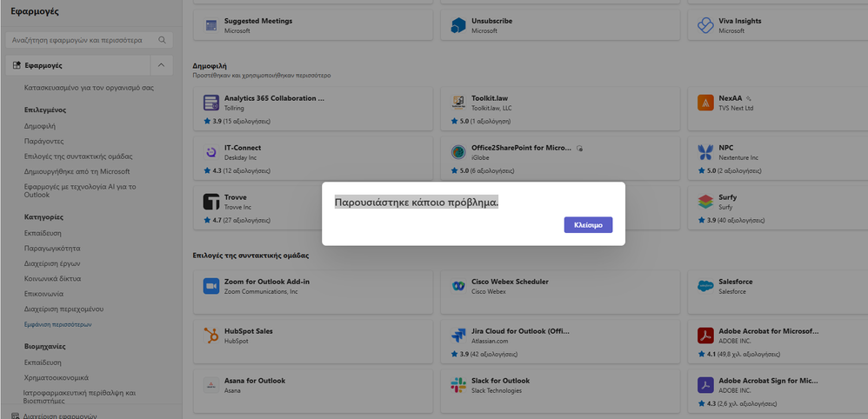Click Suggested Meetings app icon
Screen dimensions: 868x419
[210, 25]
